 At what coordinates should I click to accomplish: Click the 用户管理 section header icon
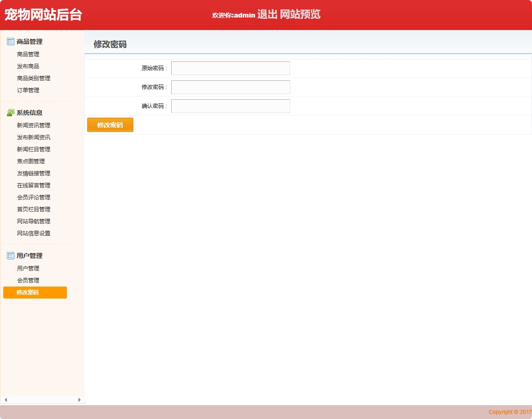[x=11, y=256]
